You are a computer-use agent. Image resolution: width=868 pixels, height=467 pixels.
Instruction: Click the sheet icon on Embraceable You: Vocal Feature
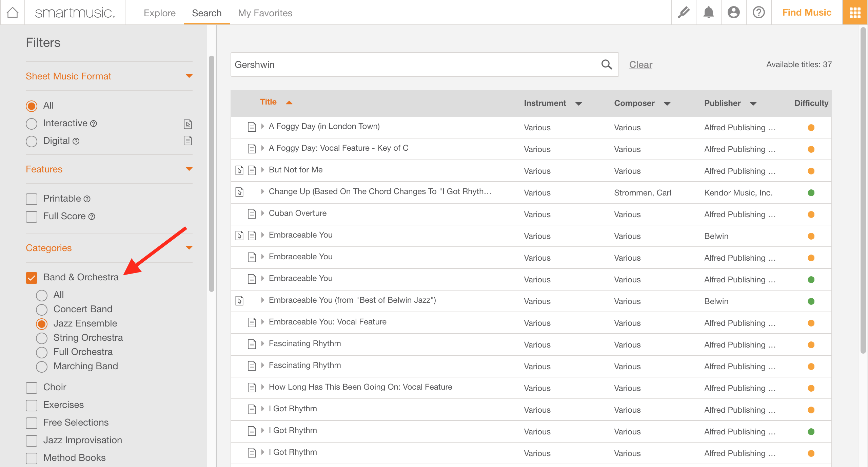pos(252,322)
